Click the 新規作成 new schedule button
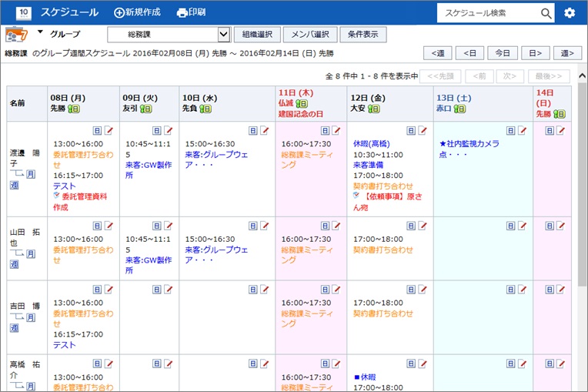588x392 pixels. [137, 12]
